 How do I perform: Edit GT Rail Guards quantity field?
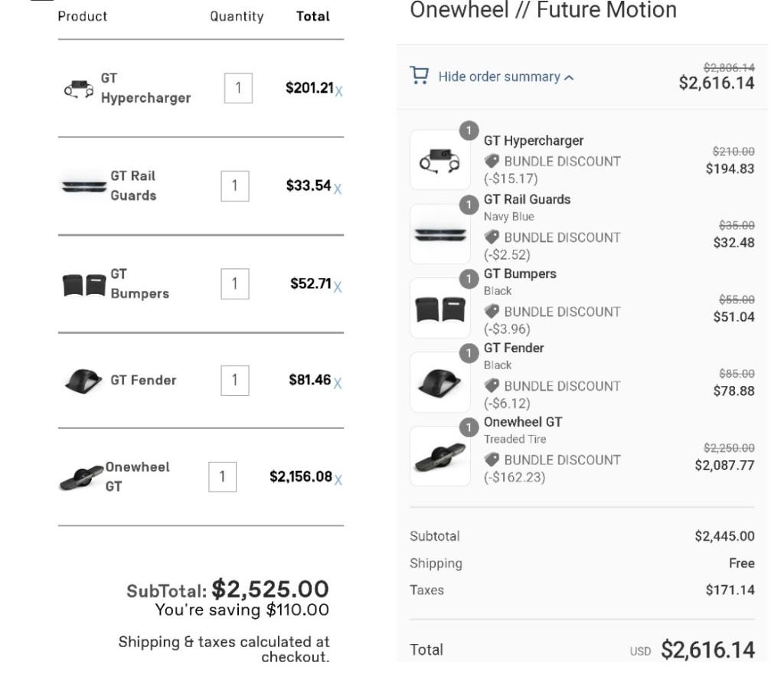[234, 186]
